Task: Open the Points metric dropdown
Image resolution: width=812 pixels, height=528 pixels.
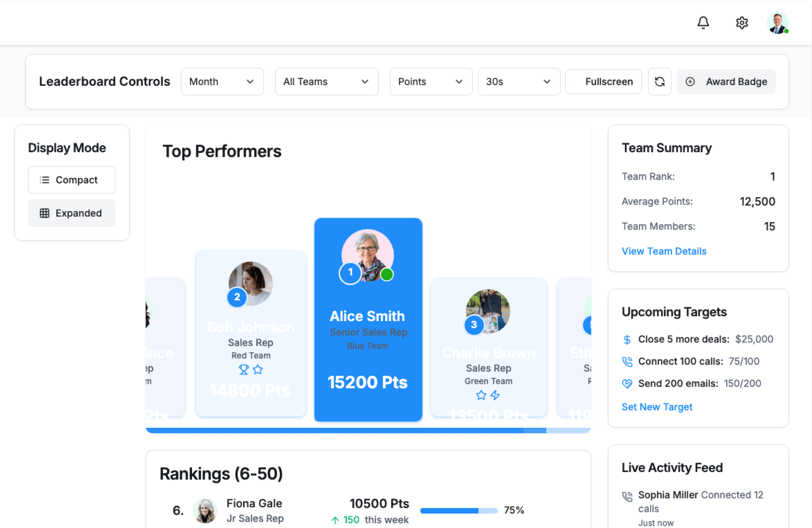Action: click(431, 82)
